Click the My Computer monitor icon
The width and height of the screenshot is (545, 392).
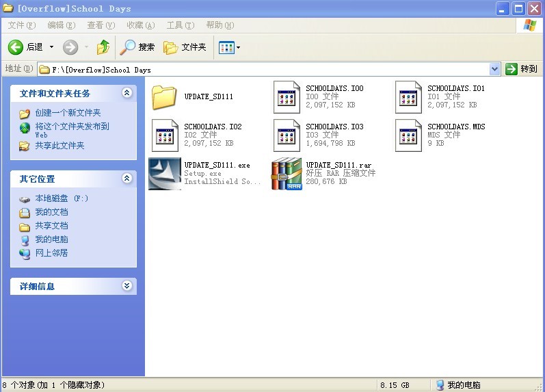pyautogui.click(x=25, y=240)
